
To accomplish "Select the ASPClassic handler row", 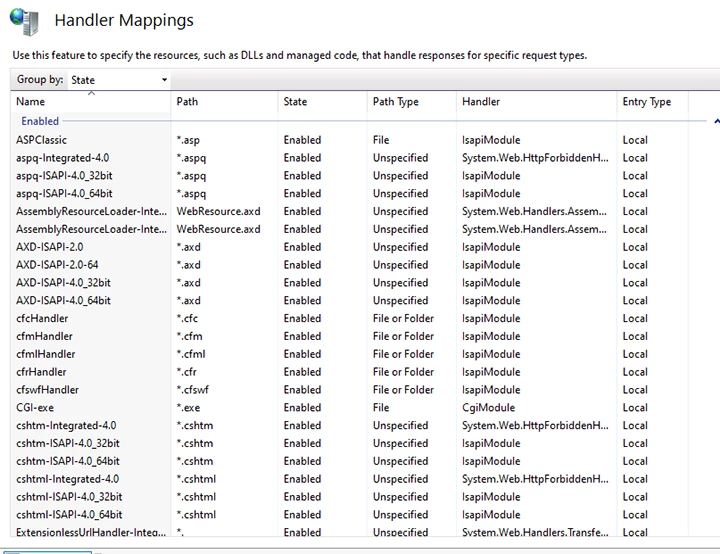I will pos(41,140).
